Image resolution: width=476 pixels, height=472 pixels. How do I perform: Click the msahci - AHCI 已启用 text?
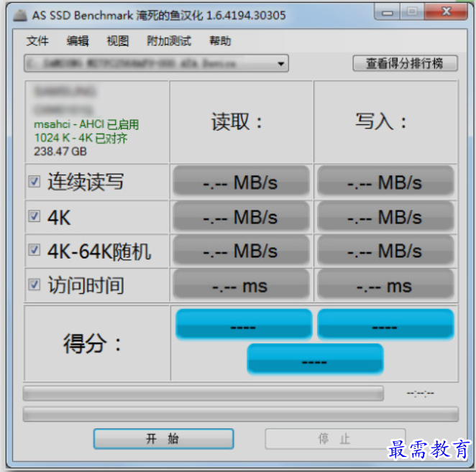[86, 124]
